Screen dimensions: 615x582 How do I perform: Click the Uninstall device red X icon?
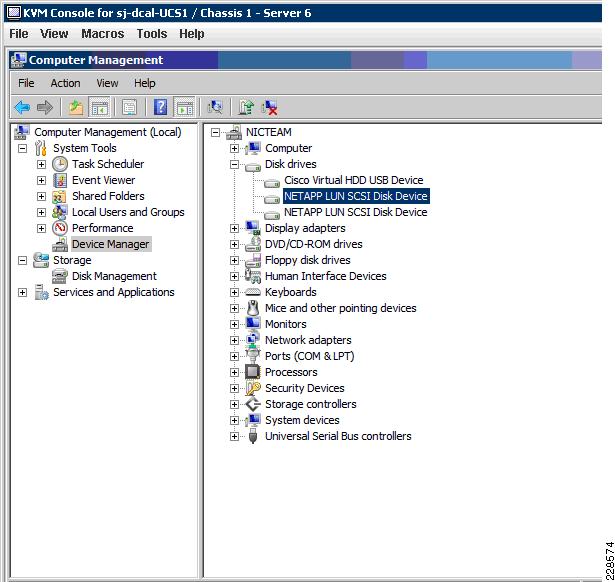click(269, 107)
